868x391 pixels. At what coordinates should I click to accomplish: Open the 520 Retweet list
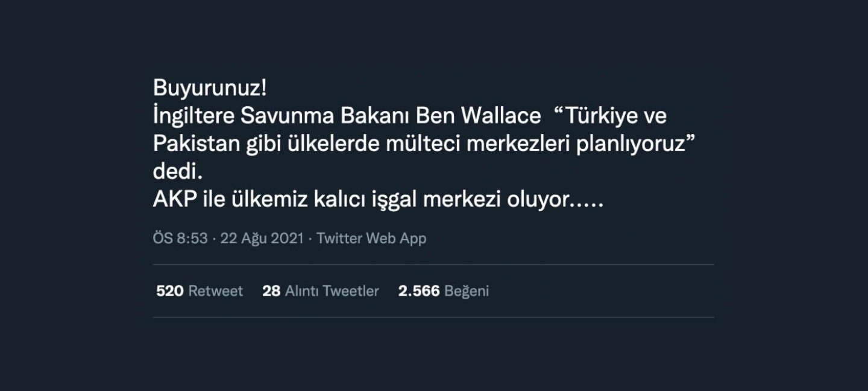199,291
